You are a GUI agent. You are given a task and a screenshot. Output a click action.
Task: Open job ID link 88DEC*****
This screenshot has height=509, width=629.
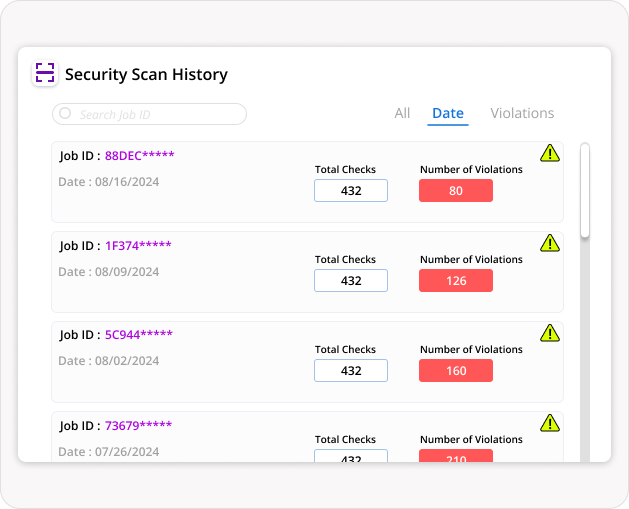pos(140,156)
